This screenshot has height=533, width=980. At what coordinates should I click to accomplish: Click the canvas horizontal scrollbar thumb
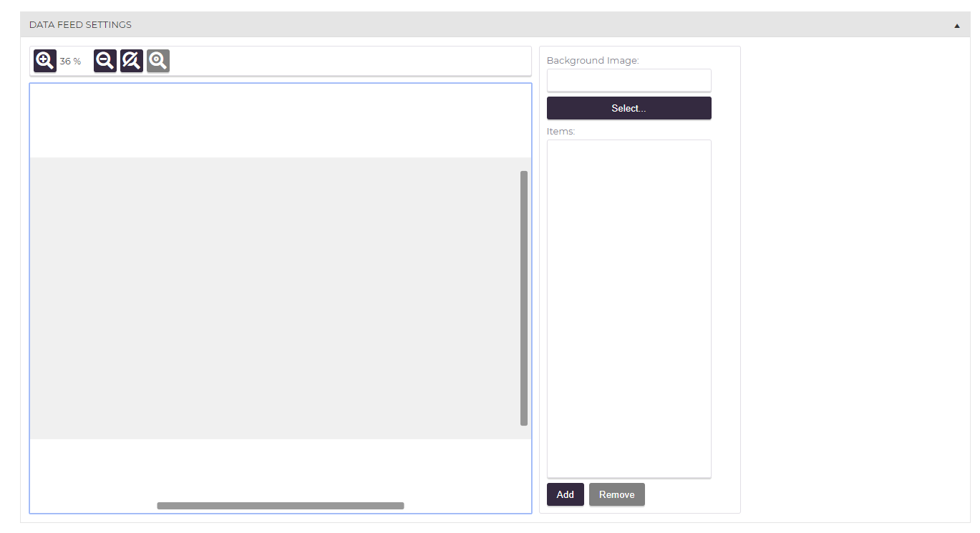point(281,506)
